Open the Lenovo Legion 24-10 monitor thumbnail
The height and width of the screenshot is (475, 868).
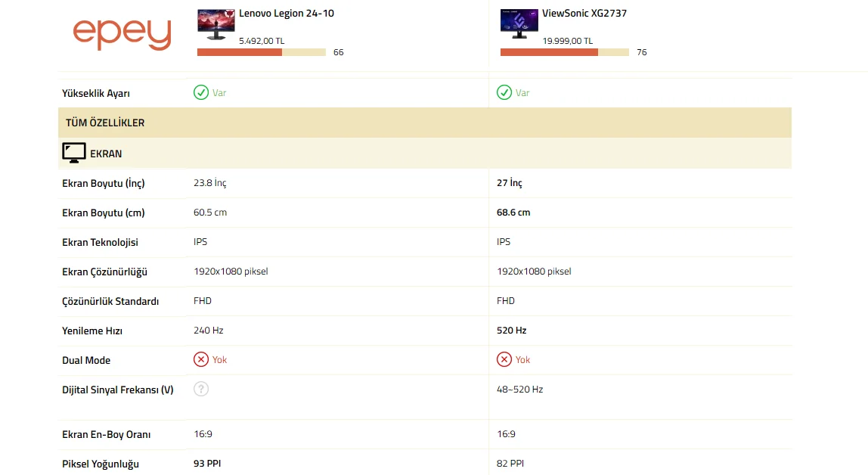(216, 24)
